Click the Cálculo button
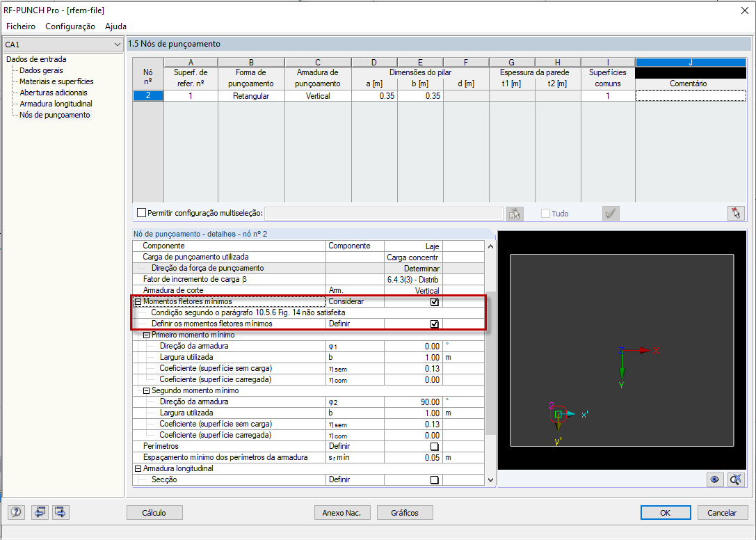The width and height of the screenshot is (756, 540). click(154, 512)
